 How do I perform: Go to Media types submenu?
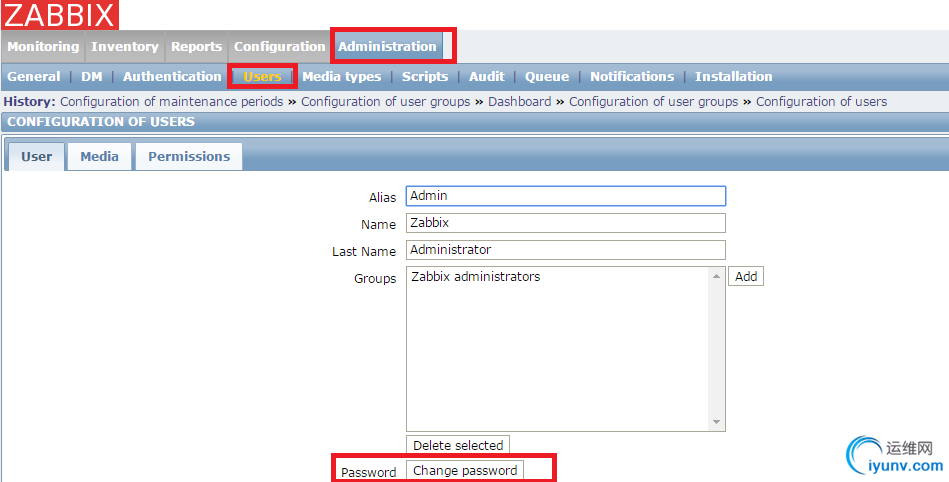pyautogui.click(x=342, y=77)
